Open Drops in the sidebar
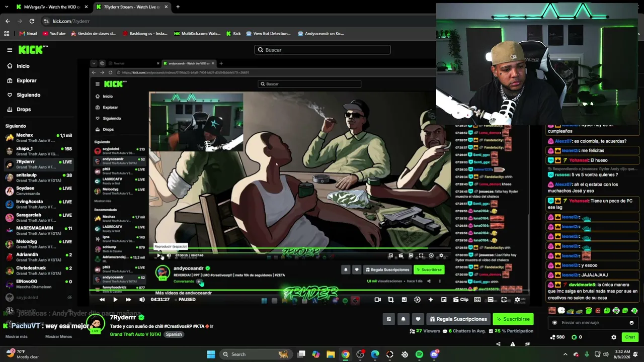Viewport: 644px width, 362px height. point(19,109)
